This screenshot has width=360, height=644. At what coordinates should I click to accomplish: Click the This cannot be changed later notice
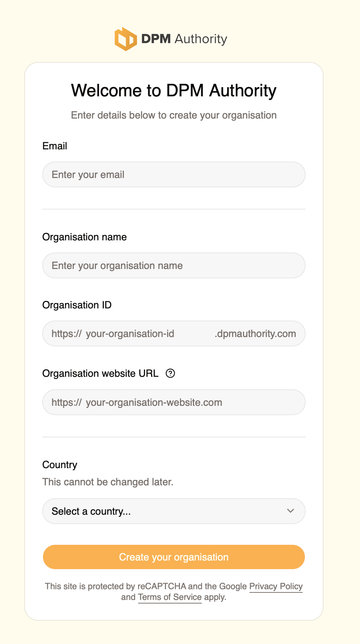(x=107, y=482)
